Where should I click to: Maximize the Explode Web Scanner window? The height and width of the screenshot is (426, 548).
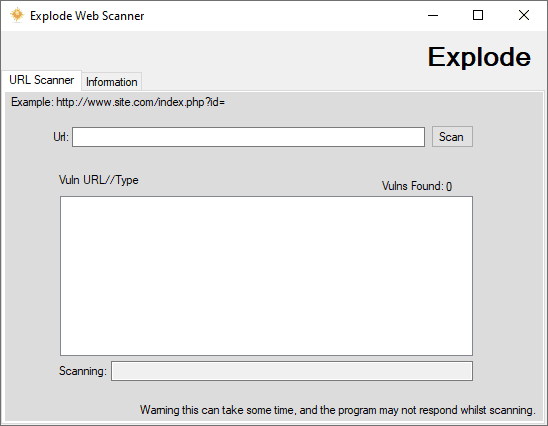478,15
